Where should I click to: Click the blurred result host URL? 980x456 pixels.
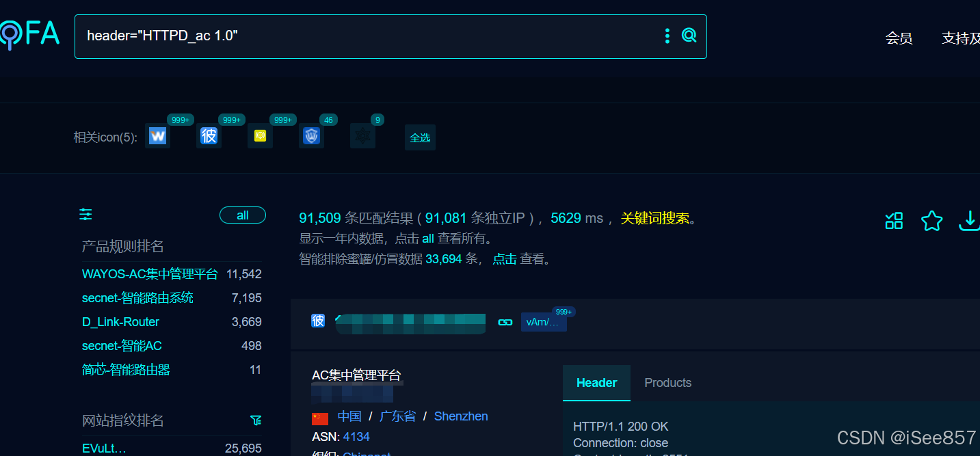coord(410,323)
